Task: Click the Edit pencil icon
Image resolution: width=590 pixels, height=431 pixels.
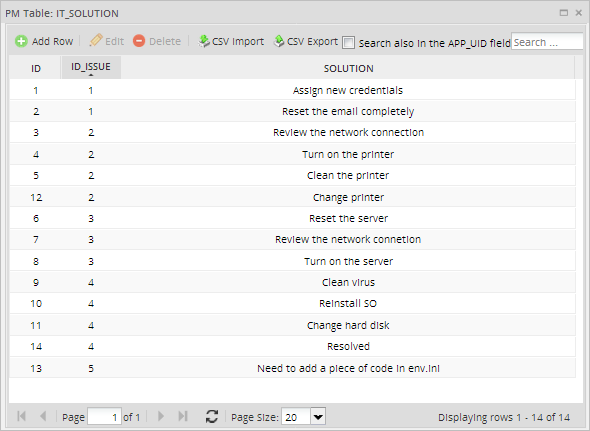Action: pyautogui.click(x=96, y=40)
